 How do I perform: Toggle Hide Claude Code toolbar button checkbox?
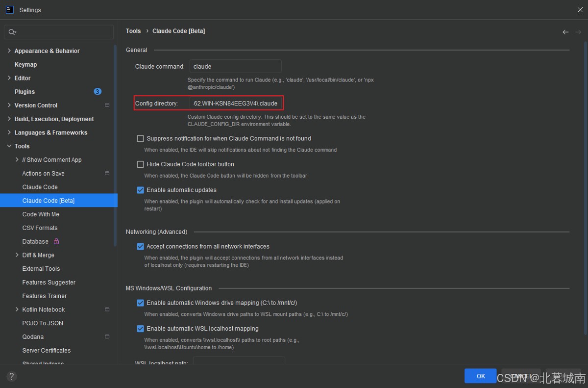click(141, 164)
